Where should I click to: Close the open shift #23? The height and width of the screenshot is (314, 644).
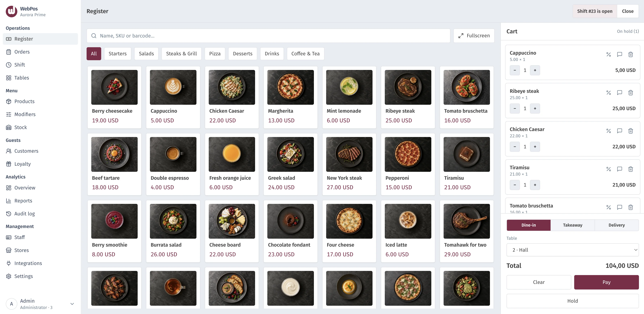[628, 11]
